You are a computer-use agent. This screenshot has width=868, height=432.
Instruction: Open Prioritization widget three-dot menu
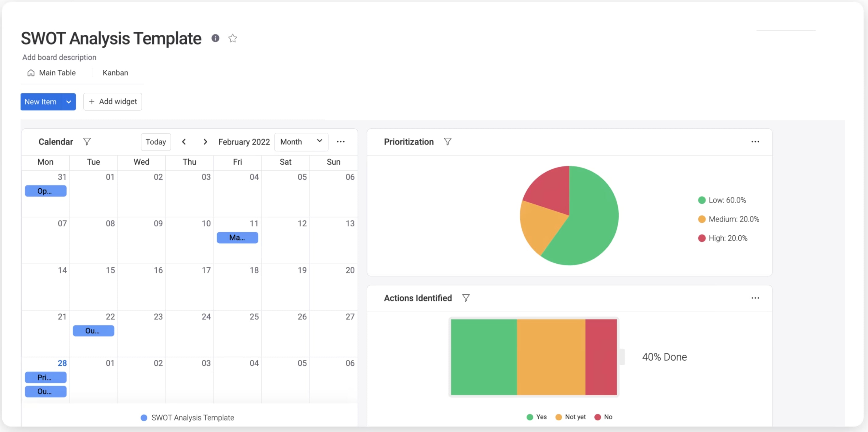click(755, 142)
